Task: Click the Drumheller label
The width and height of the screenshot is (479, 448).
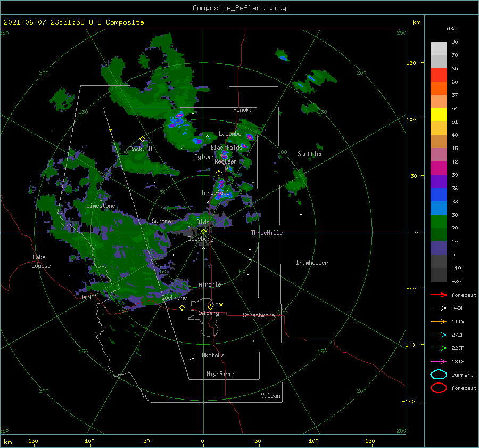Action: pos(312,263)
